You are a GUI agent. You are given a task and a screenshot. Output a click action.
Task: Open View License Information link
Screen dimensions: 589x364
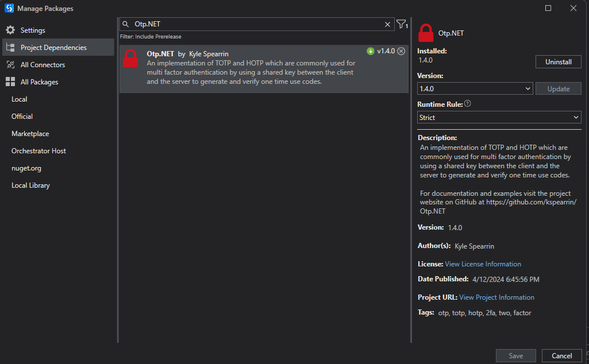(x=483, y=264)
